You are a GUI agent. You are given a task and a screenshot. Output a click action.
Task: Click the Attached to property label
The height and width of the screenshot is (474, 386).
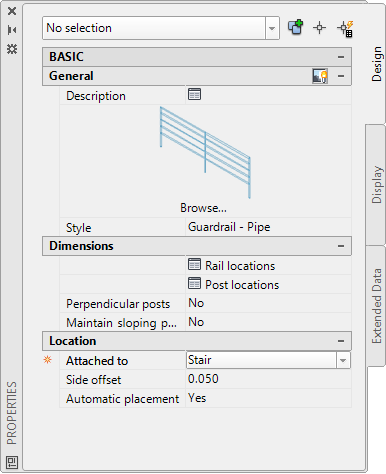[x=97, y=361]
